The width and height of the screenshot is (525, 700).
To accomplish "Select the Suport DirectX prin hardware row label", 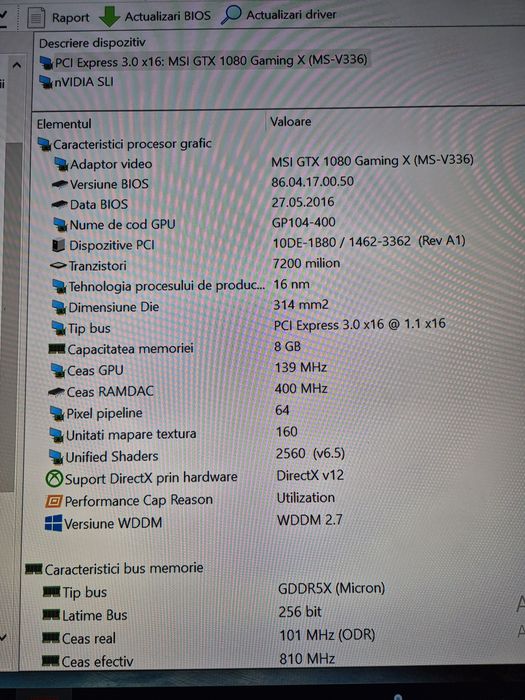I will point(151,478).
